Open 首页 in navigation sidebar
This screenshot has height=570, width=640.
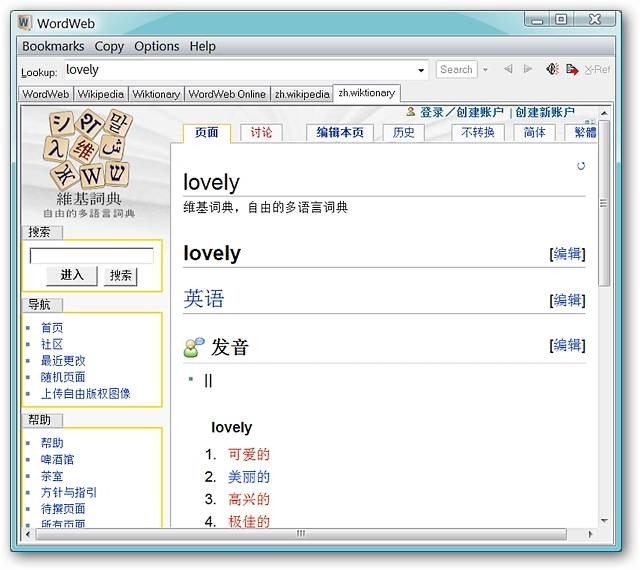[52, 327]
